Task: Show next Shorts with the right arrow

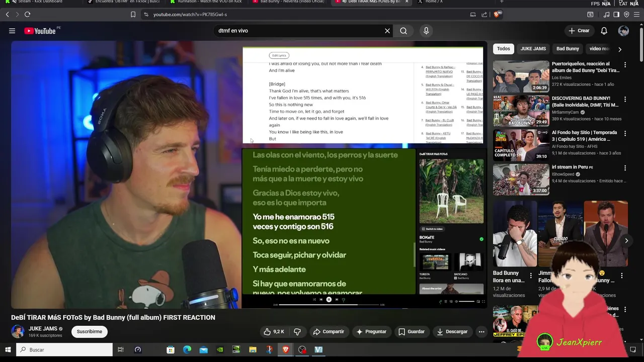Action: click(x=626, y=241)
